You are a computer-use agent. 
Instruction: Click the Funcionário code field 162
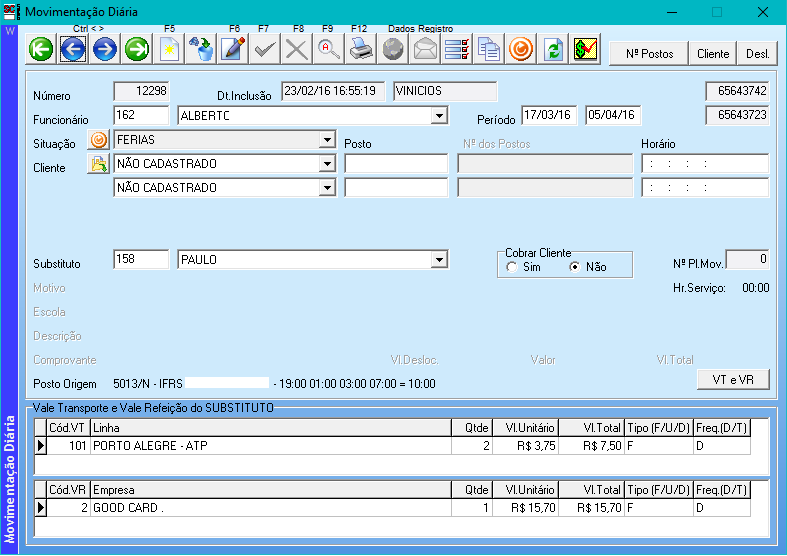[141, 115]
